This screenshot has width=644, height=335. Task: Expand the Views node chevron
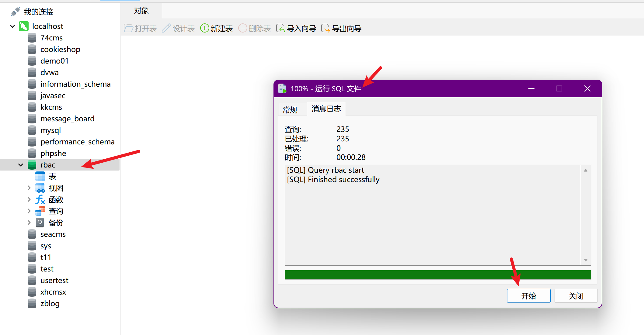pos(29,188)
